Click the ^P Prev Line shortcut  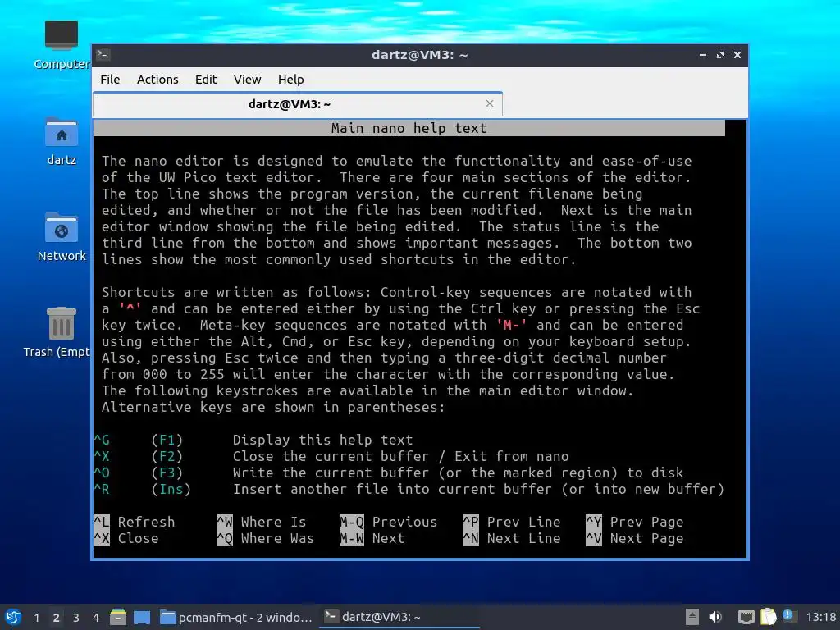[x=512, y=522]
